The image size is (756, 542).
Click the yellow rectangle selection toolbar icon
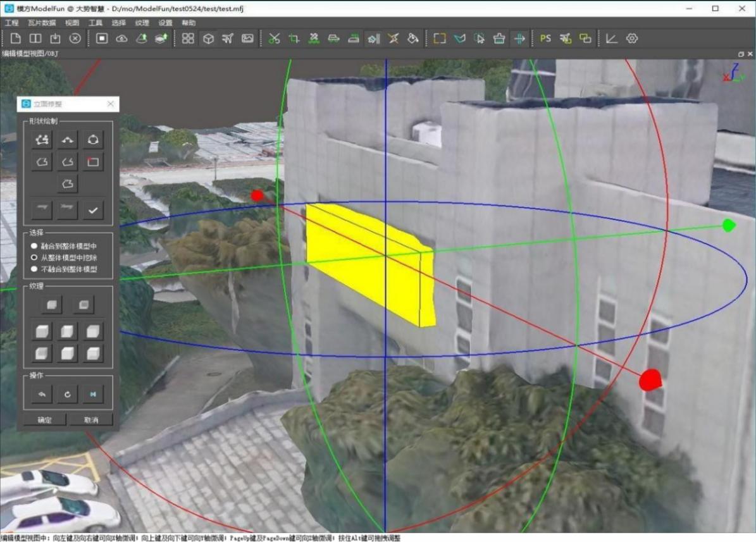pos(440,39)
